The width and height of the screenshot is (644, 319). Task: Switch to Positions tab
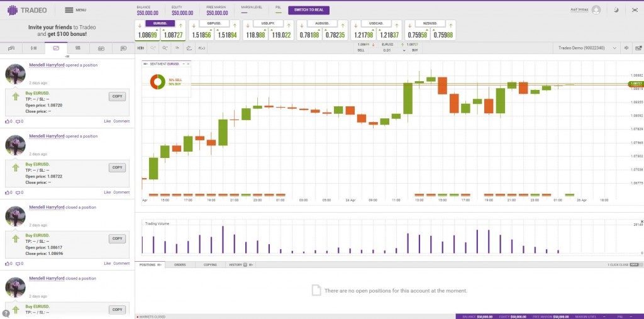tap(150, 265)
